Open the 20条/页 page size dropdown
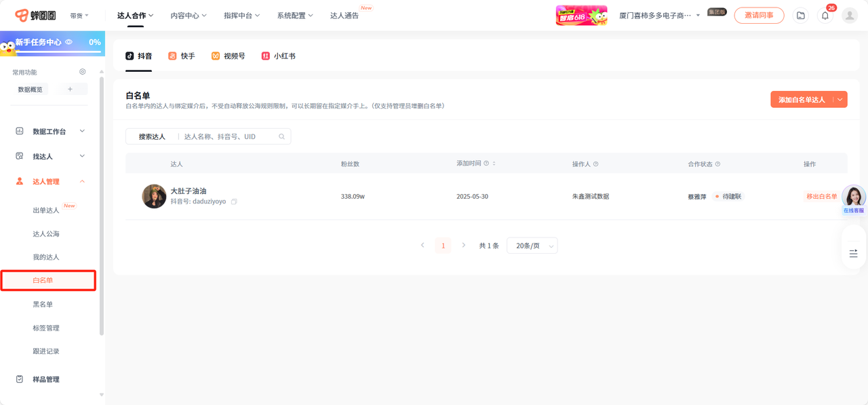 coord(532,246)
